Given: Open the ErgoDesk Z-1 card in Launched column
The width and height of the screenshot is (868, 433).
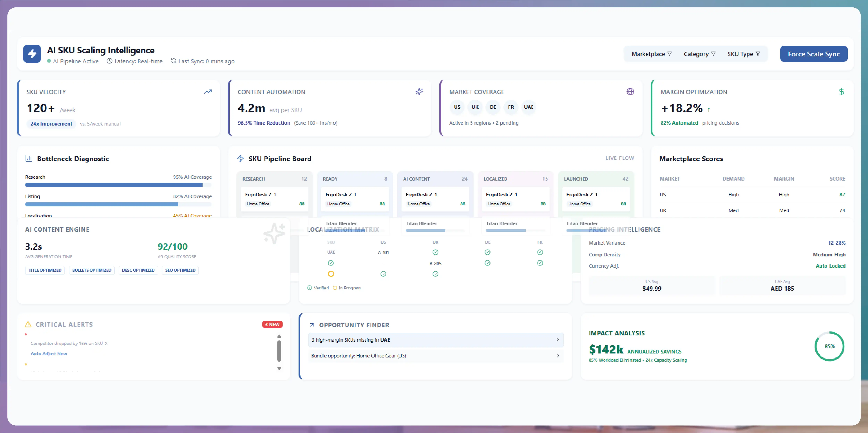Looking at the screenshot, I should click(x=596, y=199).
